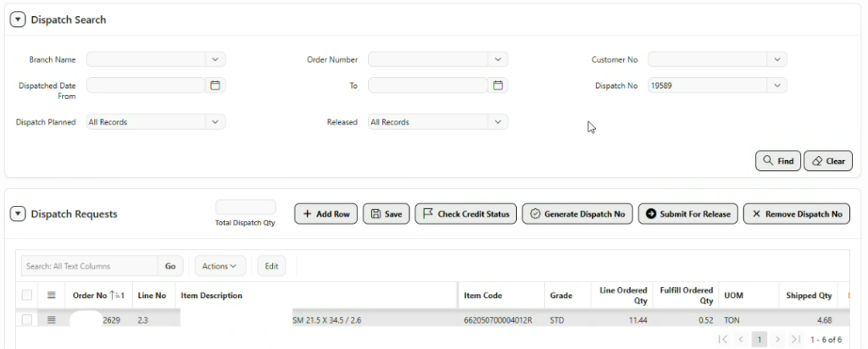Open the Dispatched Date From calendar picker
The width and height of the screenshot is (868, 349).
[x=215, y=86]
